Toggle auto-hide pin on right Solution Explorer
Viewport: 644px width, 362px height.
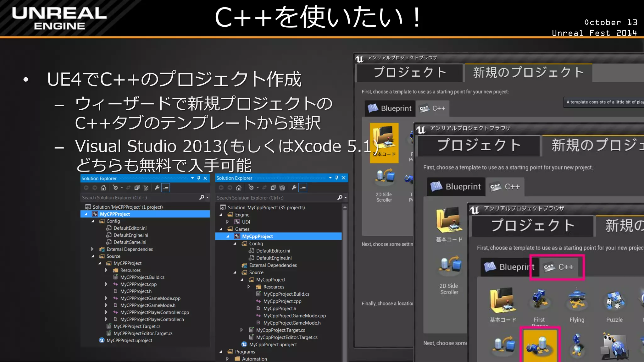tap(337, 178)
